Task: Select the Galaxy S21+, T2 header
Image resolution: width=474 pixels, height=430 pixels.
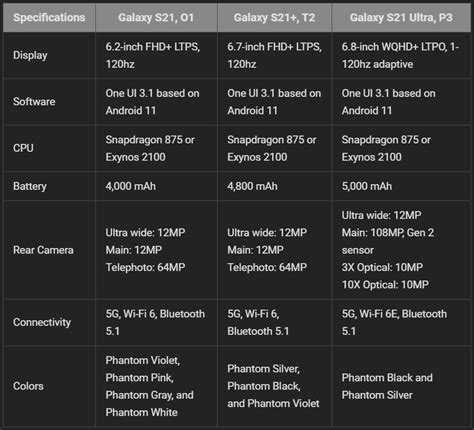Action: point(274,17)
